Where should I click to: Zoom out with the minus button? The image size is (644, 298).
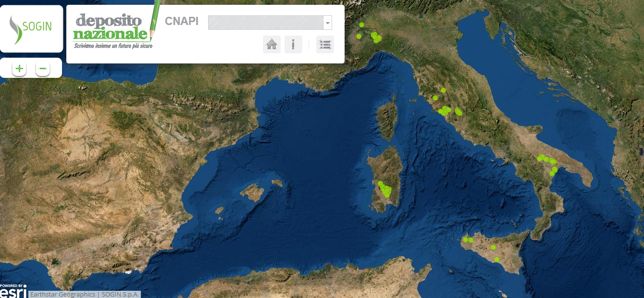click(x=43, y=69)
